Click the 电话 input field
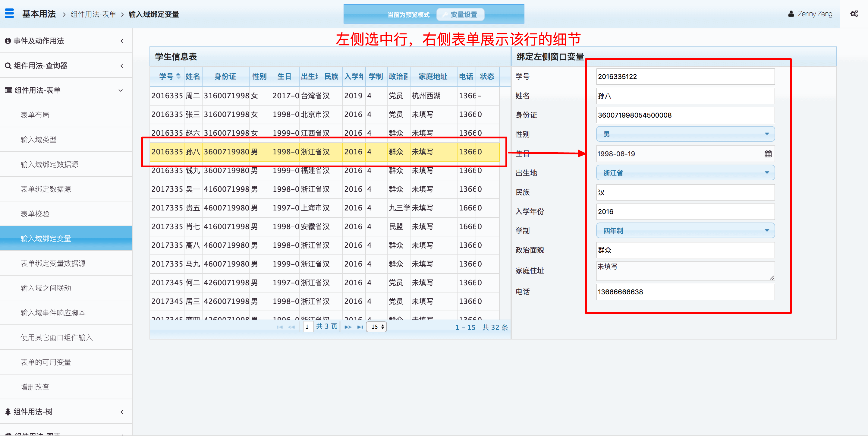Image resolution: width=868 pixels, height=436 pixels. click(x=685, y=292)
